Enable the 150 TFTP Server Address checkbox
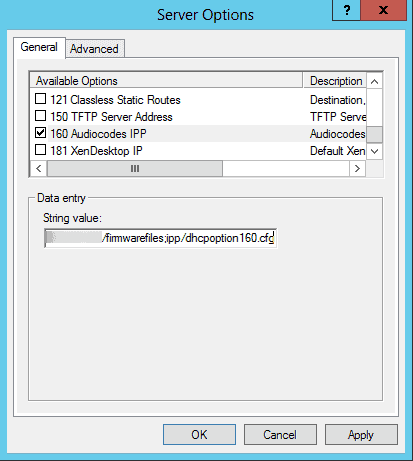Image resolution: width=413 pixels, height=461 pixels. coord(40,116)
